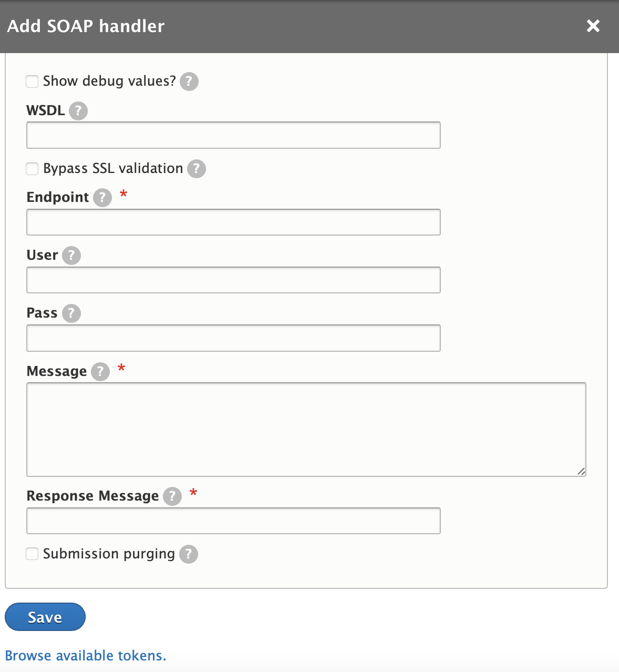Save the SOAP handler
Screen dimensions: 619x672
[45, 617]
